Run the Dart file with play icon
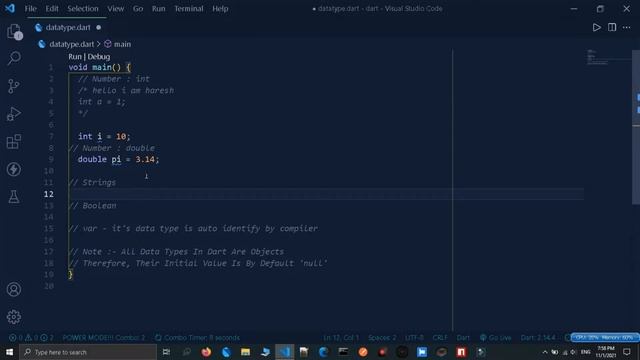Viewport: 640px width, 360px height. pyautogui.click(x=596, y=27)
